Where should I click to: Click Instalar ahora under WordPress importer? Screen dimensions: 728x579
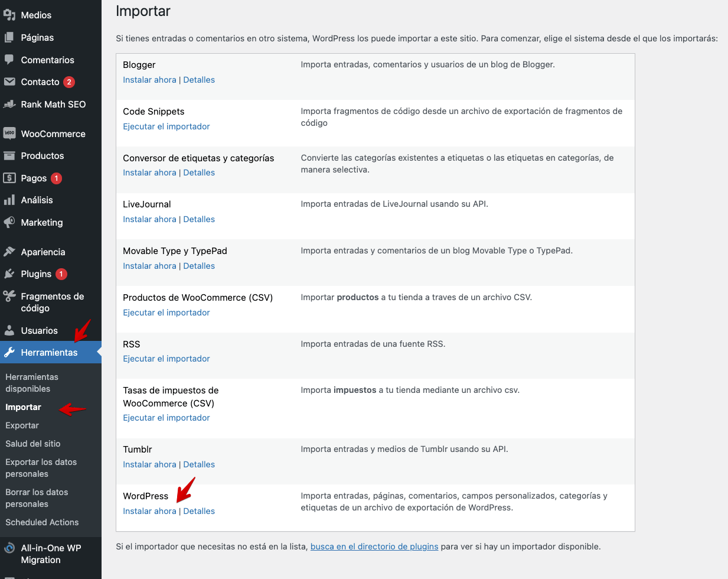click(149, 511)
